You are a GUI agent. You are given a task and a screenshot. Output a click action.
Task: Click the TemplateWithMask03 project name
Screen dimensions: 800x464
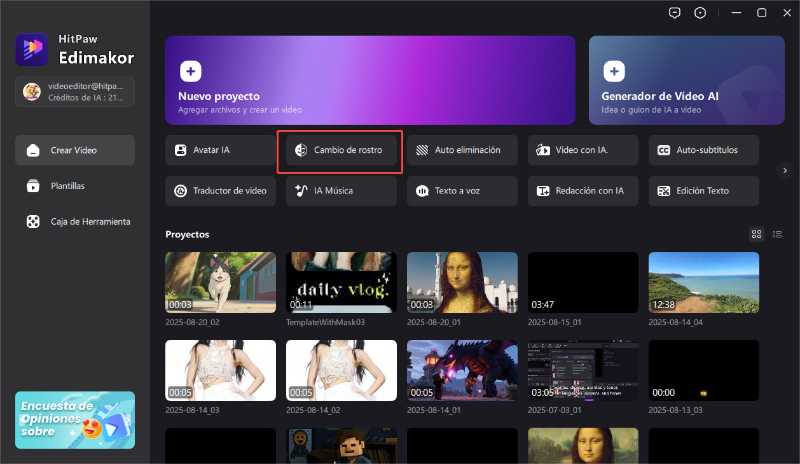[326, 322]
